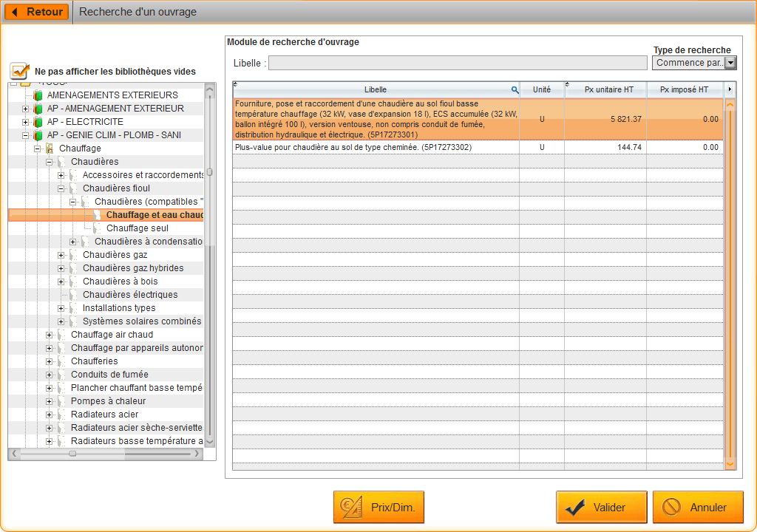Click the tree horizontal scrollbar right arrow
Viewport: 757px width, 532px height.
(197, 454)
